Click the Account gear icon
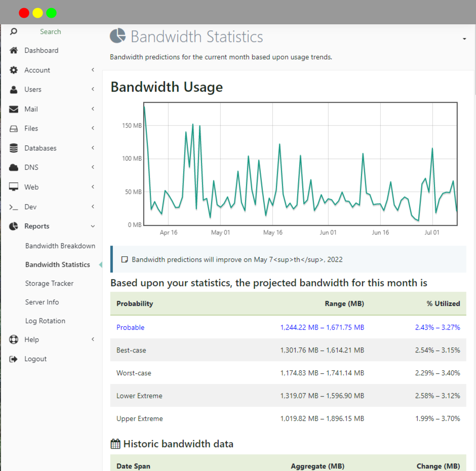Viewport: 476px width, 471px height. point(14,70)
